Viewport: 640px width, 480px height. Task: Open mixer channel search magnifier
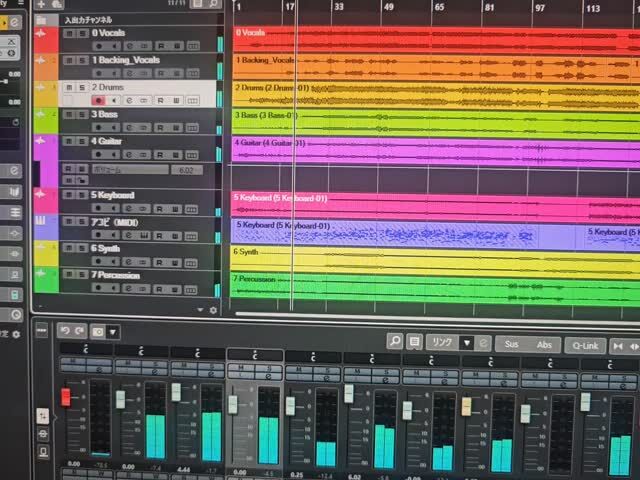coord(395,341)
